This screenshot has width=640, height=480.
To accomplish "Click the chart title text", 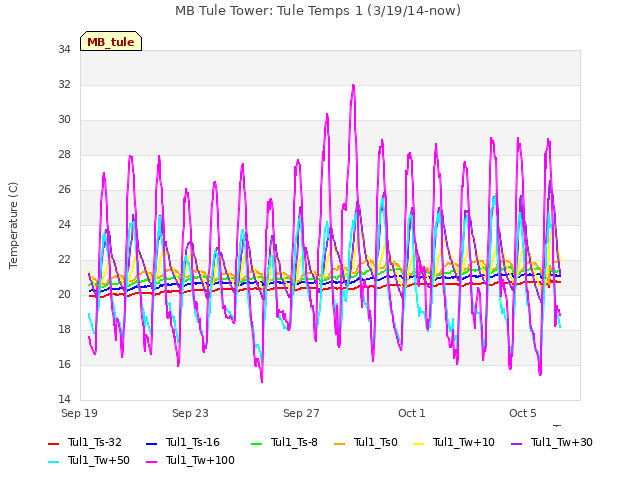I will pos(318,11).
